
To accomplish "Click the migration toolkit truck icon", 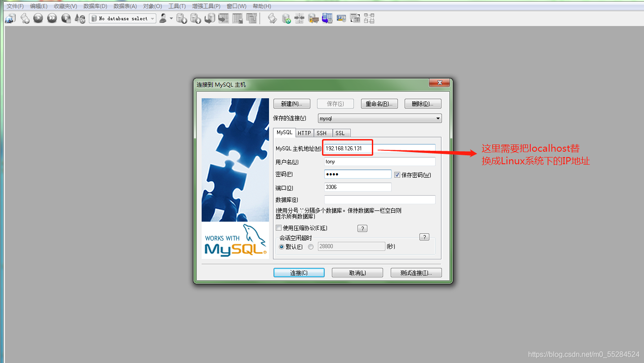I will (x=313, y=18).
